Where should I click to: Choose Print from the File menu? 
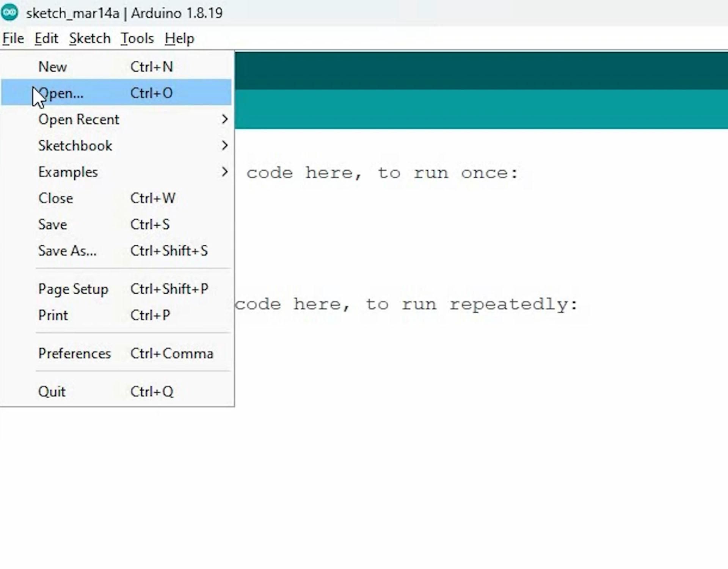point(116,315)
